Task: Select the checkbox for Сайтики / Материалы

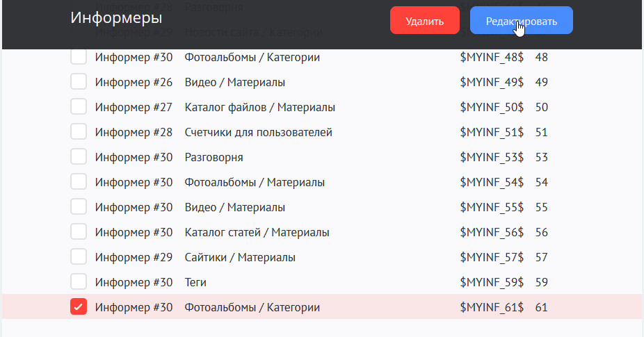Action: pyautogui.click(x=79, y=257)
